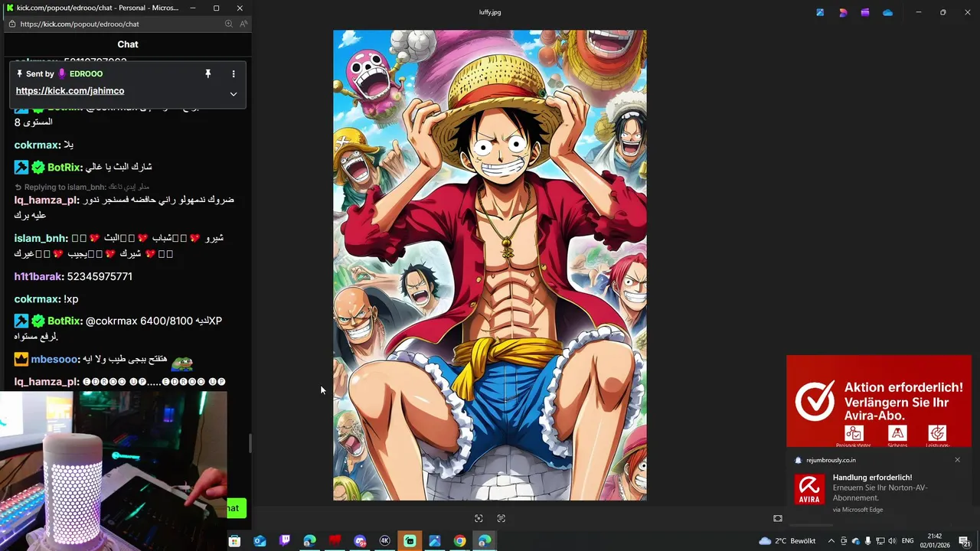Open the green Kick taskbar app
980x551 pixels.
(410, 541)
